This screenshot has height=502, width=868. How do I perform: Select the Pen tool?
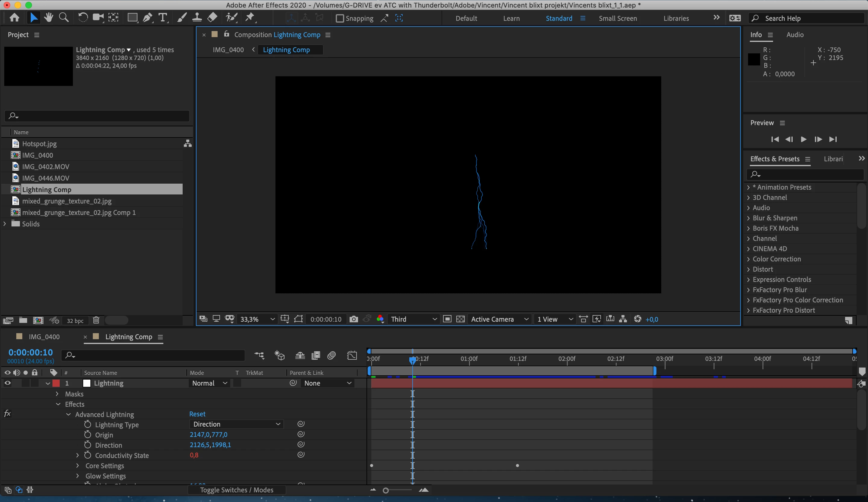pos(147,17)
